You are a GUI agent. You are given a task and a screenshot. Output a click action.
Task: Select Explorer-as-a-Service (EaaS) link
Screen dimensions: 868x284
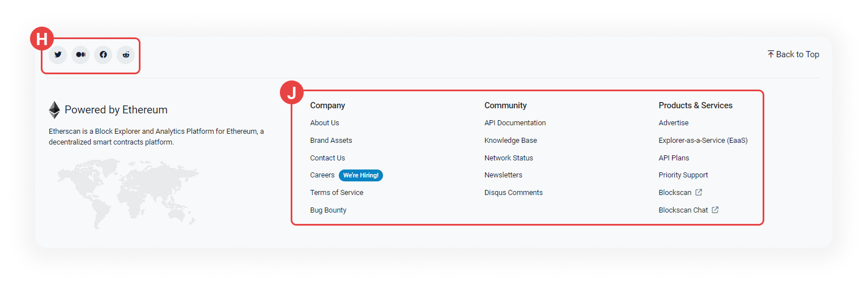pyautogui.click(x=703, y=141)
